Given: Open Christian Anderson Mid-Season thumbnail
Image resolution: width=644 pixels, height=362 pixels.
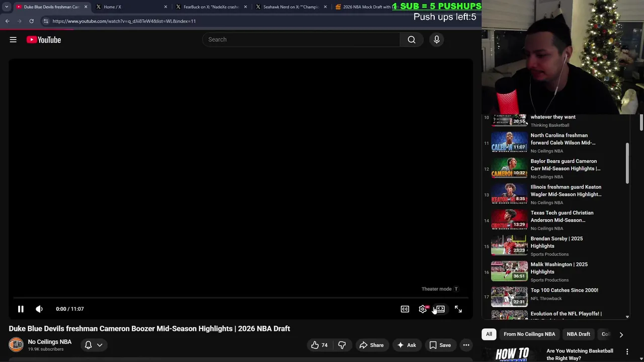Looking at the screenshot, I should click(509, 220).
